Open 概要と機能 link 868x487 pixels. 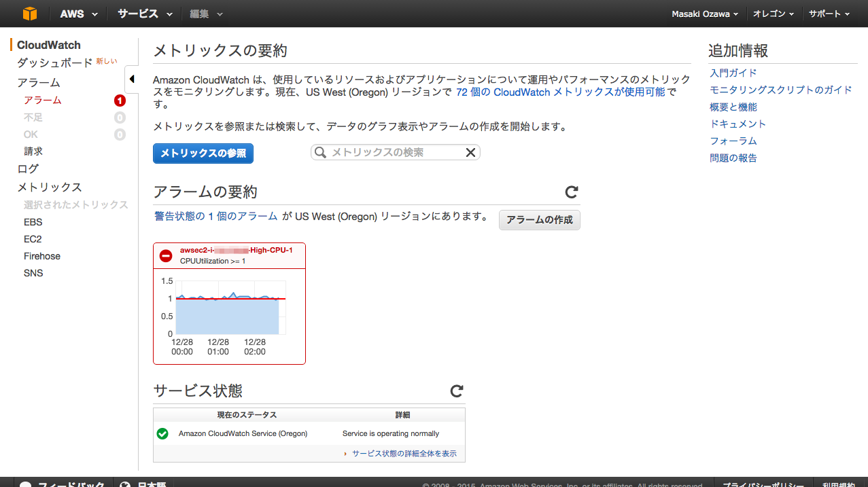tap(733, 107)
